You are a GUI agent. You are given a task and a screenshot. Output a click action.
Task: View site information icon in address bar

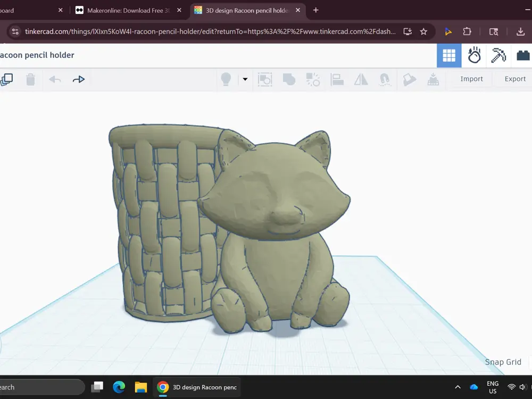point(15,31)
